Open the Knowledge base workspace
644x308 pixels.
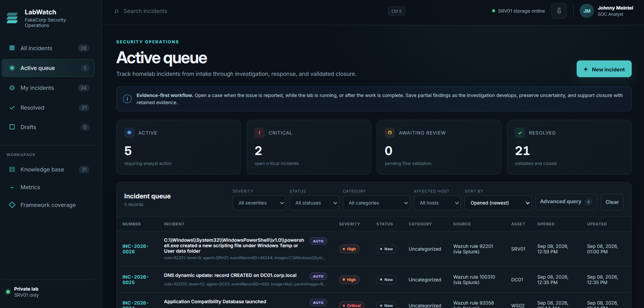48,169
